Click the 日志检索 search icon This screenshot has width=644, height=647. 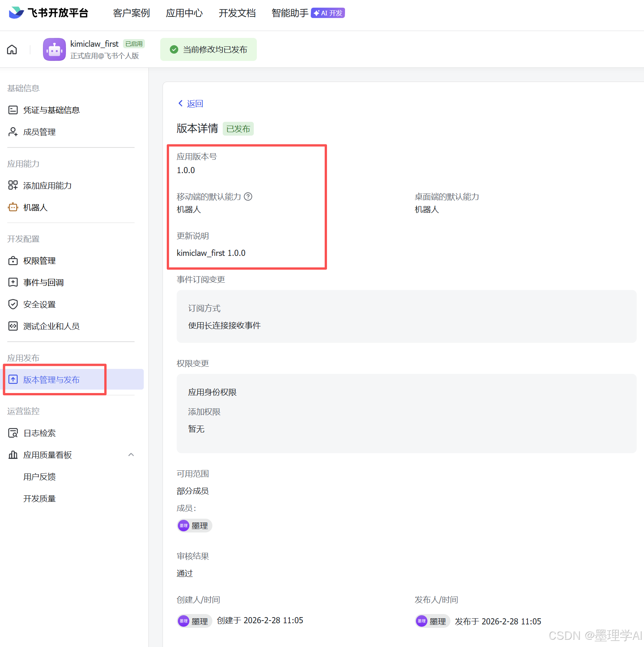click(13, 433)
